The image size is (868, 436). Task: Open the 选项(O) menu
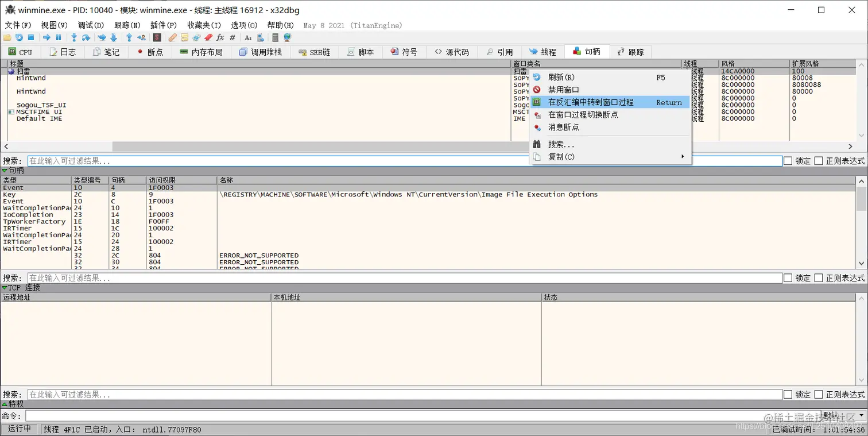244,25
